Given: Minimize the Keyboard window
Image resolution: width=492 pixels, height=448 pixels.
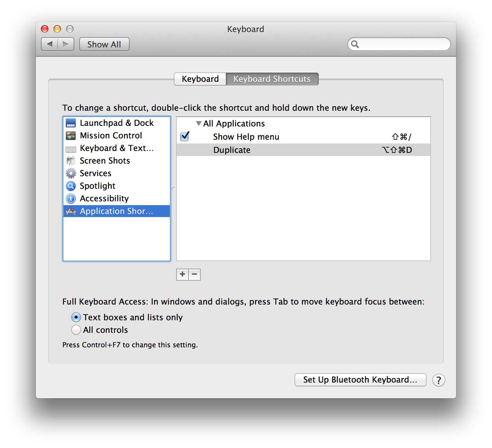Looking at the screenshot, I should coord(57,29).
